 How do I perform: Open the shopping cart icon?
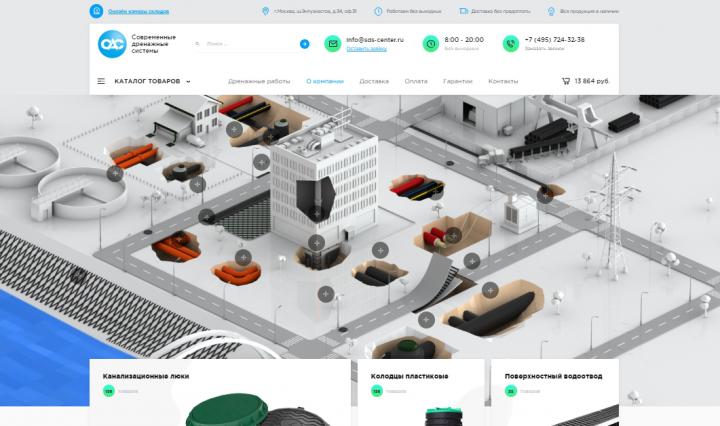point(566,81)
